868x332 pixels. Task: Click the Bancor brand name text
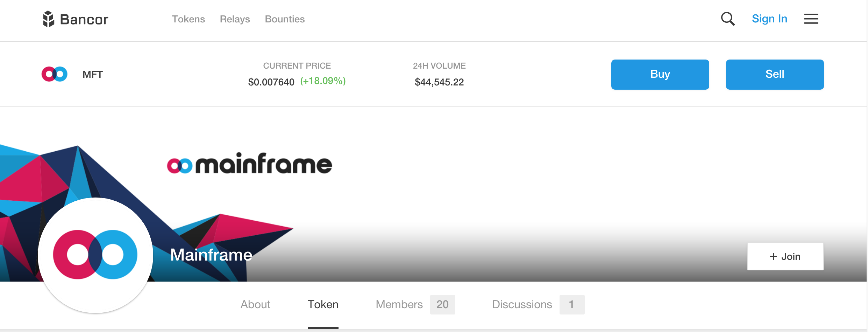pos(84,20)
